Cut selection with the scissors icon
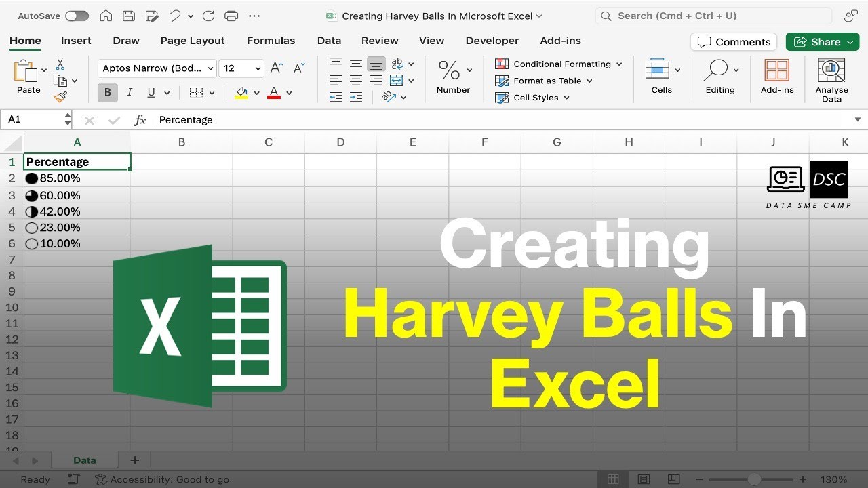Image resolution: width=868 pixels, height=488 pixels. click(x=60, y=64)
